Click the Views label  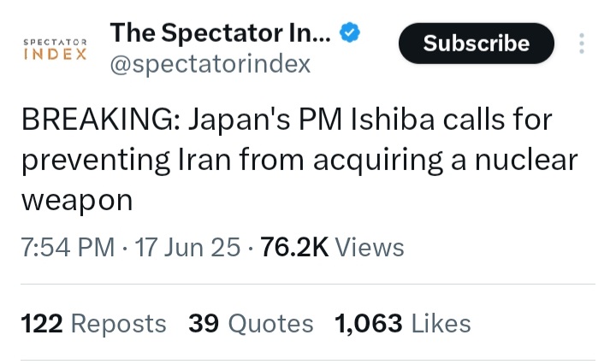[x=370, y=248]
